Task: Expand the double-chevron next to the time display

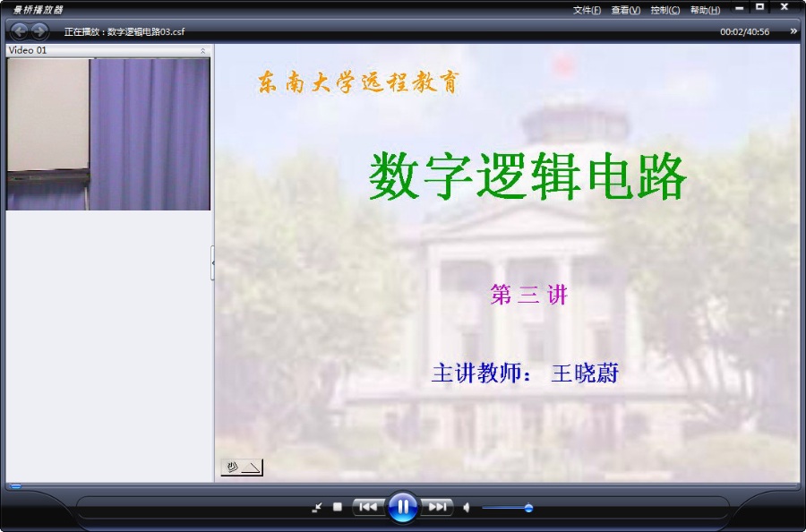Action: click(793, 31)
